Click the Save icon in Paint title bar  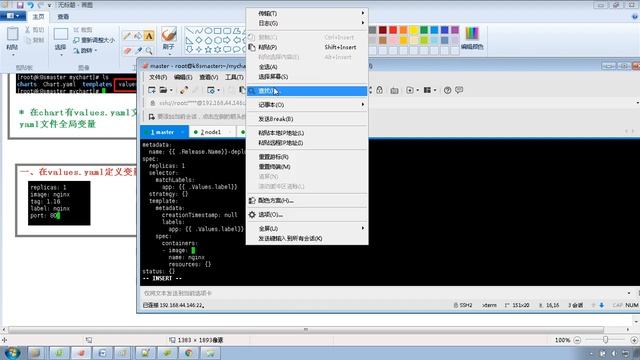[20, 5]
